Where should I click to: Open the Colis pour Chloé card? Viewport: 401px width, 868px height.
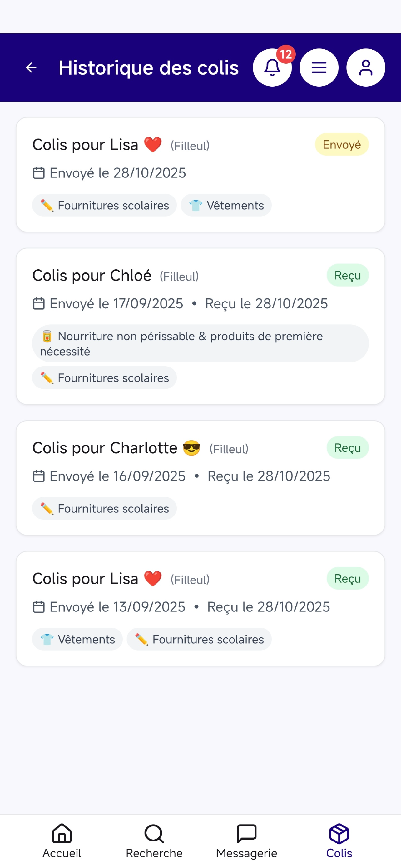[200, 326]
